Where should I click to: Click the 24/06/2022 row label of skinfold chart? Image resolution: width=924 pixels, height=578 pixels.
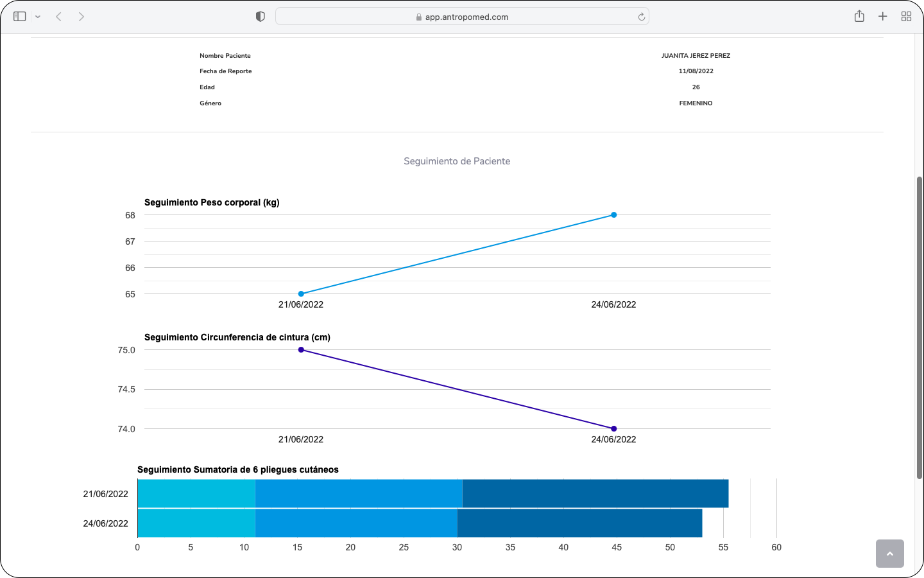point(106,523)
